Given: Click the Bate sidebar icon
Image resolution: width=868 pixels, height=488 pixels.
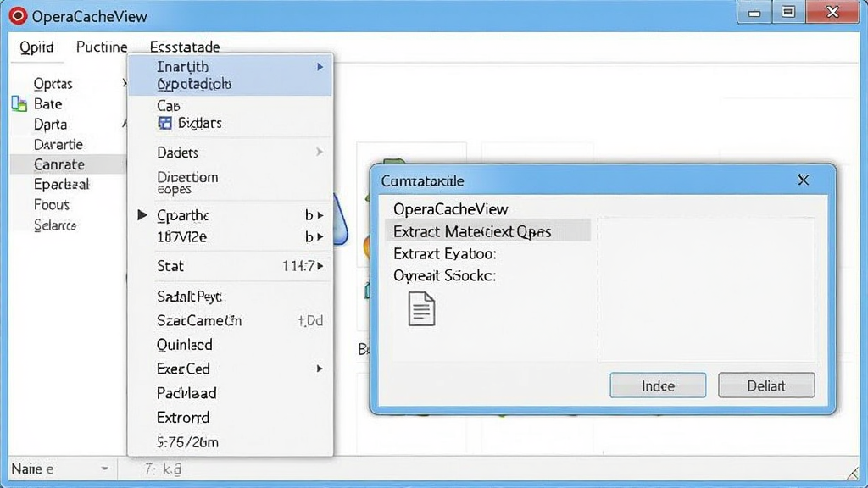Looking at the screenshot, I should [19, 103].
